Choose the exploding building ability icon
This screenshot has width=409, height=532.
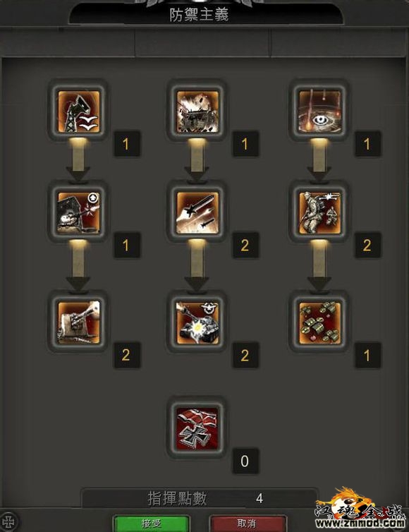(x=197, y=111)
